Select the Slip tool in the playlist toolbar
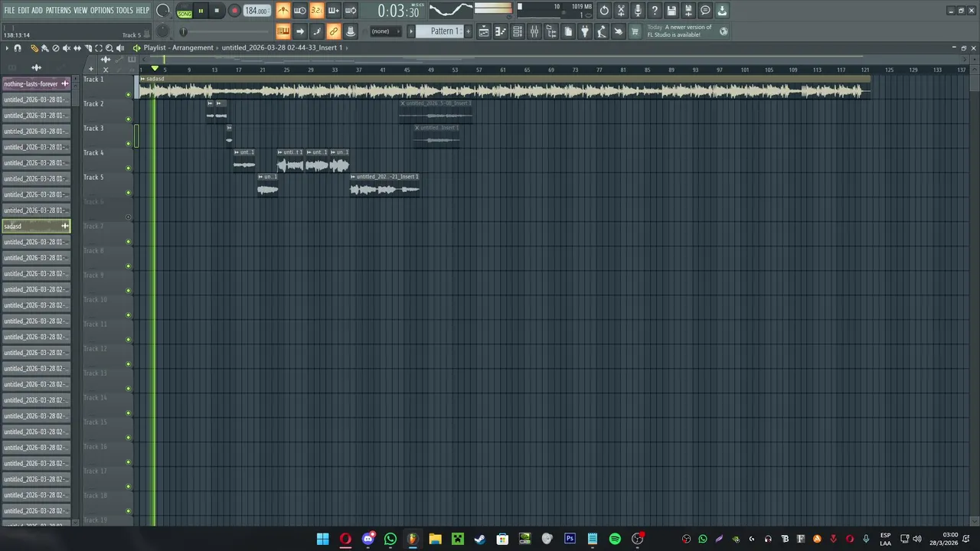980x551 pixels. click(x=77, y=48)
